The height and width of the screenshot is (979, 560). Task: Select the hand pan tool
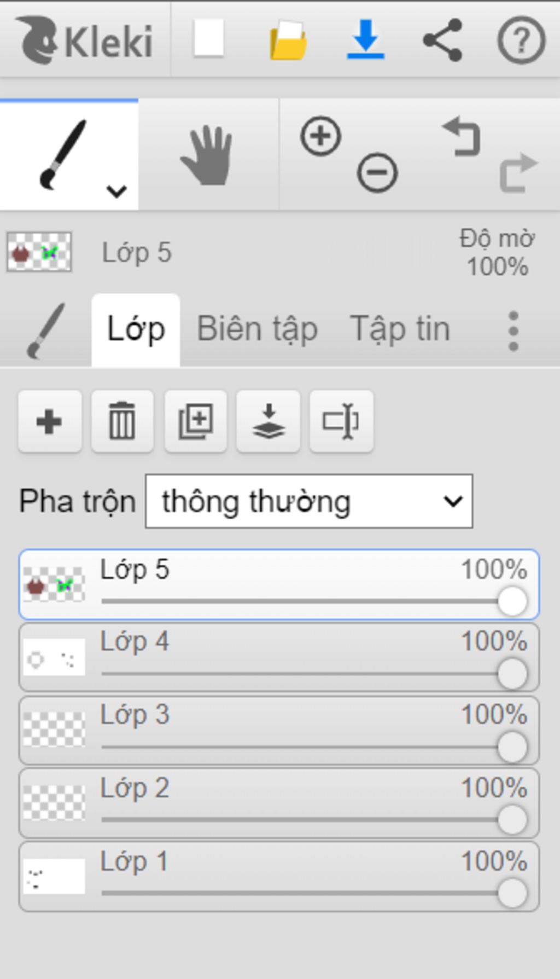[x=207, y=155]
